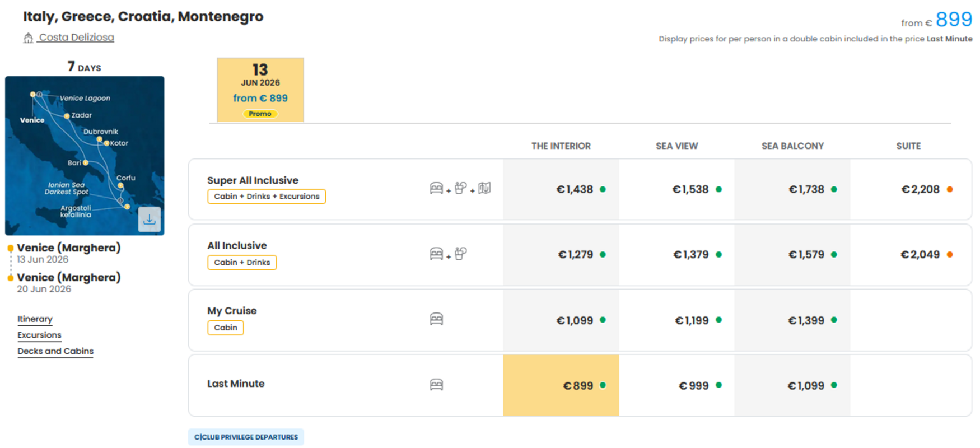The image size is (980, 448).
Task: Click the excursions map icon in Super All Inclusive row
Action: [x=484, y=188]
